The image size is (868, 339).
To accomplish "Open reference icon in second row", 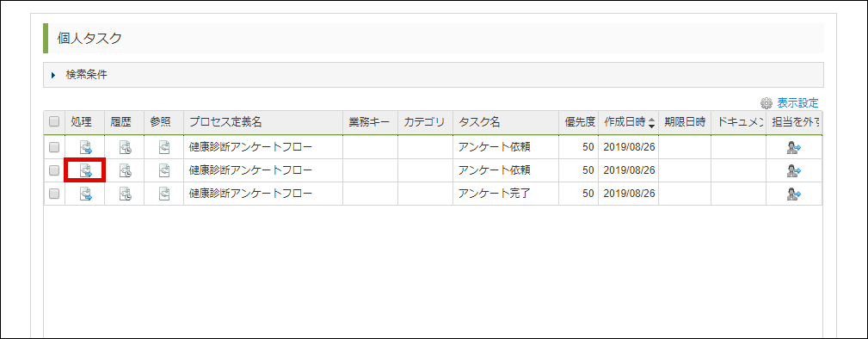I will tap(164, 170).
